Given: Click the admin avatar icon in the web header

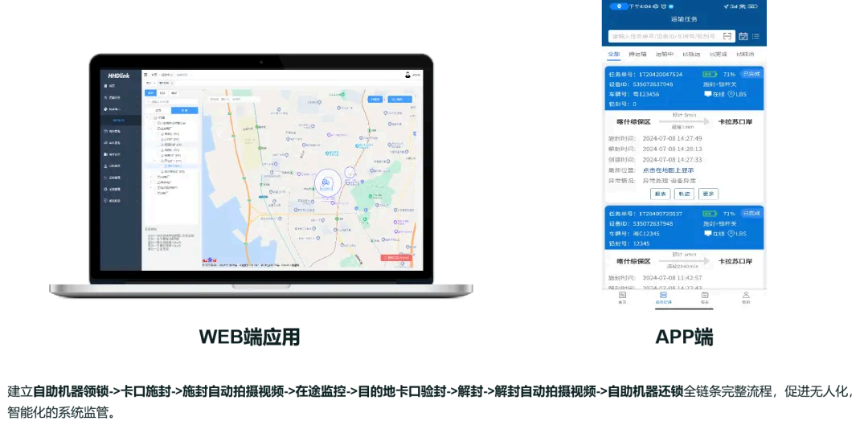Looking at the screenshot, I should tap(408, 75).
